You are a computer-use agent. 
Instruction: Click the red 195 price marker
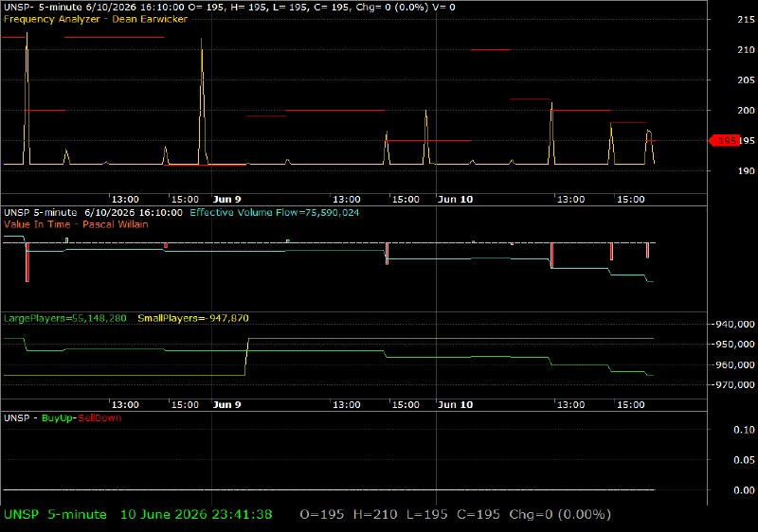coord(724,140)
